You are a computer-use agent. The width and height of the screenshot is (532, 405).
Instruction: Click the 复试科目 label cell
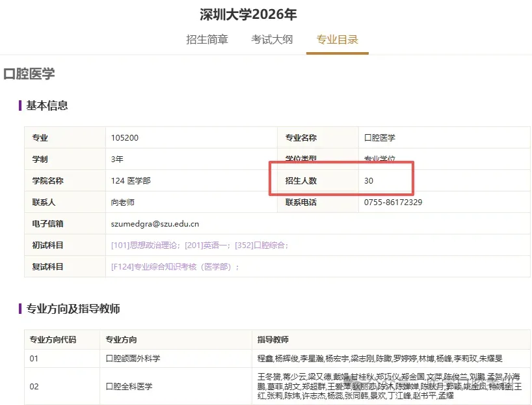click(x=65, y=267)
